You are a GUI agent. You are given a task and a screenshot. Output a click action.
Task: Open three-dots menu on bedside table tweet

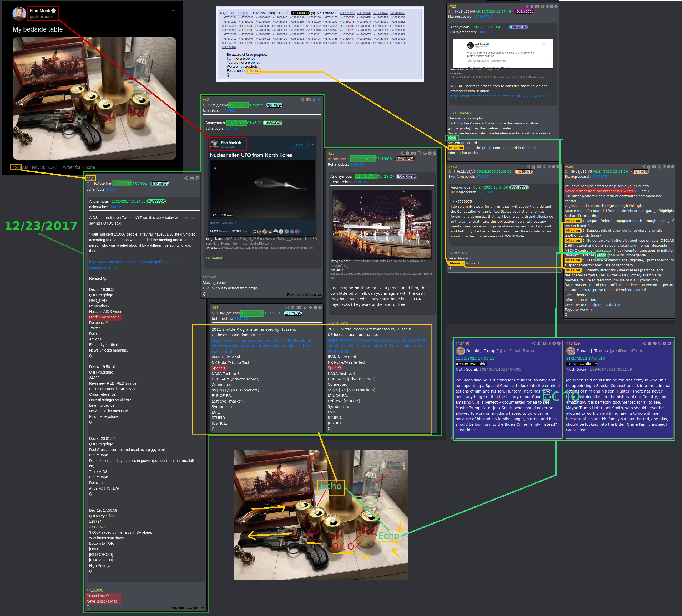pyautogui.click(x=174, y=11)
